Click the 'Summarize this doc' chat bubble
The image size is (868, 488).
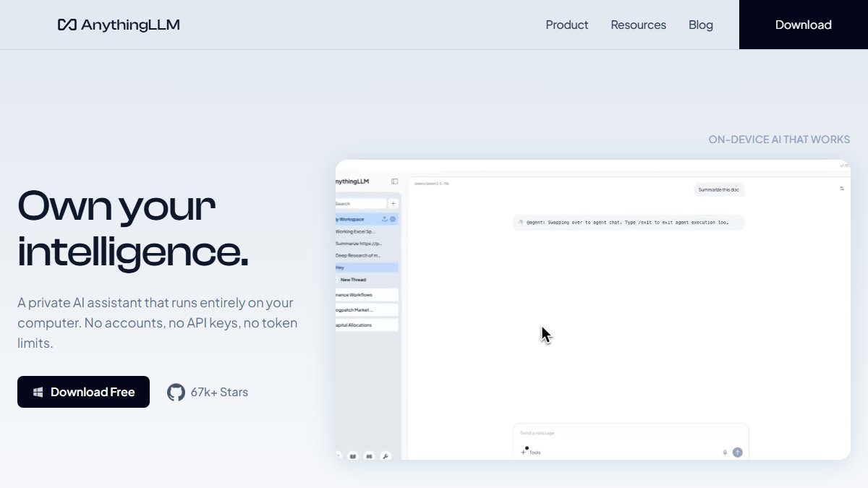(x=719, y=189)
